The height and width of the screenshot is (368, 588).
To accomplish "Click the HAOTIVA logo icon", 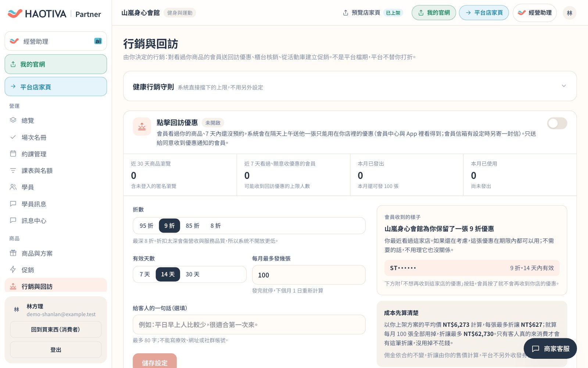I will pyautogui.click(x=15, y=14).
